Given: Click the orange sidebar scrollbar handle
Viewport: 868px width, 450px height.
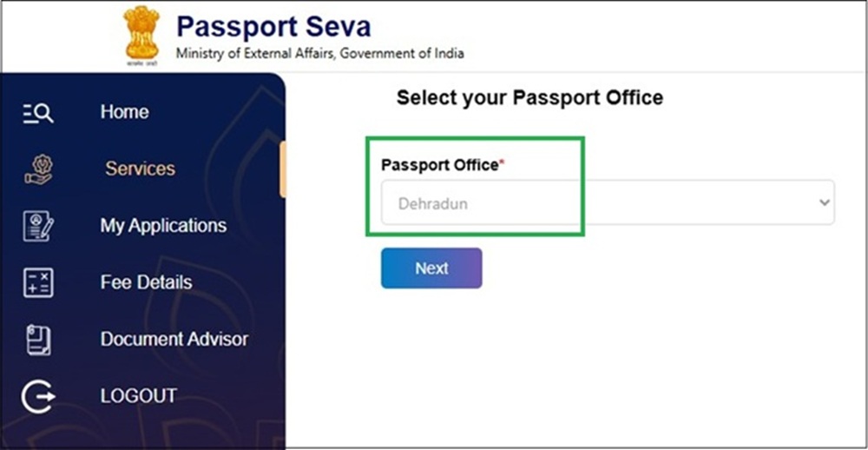Looking at the screenshot, I should coord(283,169).
